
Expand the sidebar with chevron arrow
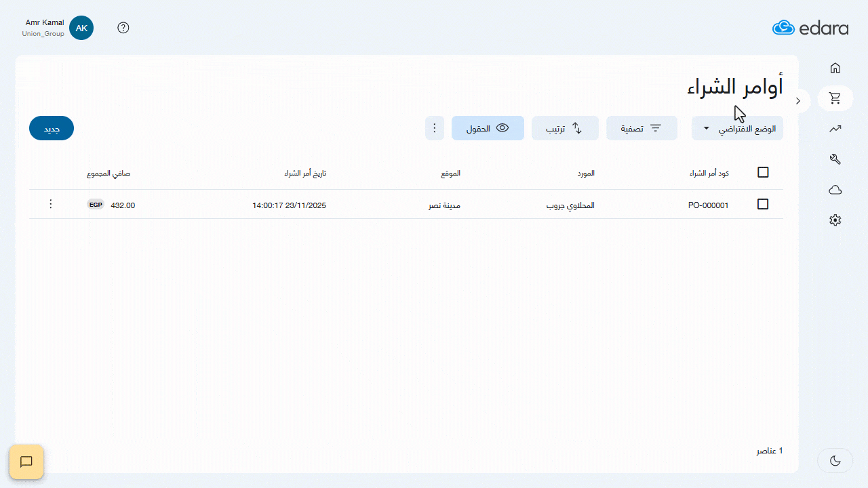[x=798, y=101]
